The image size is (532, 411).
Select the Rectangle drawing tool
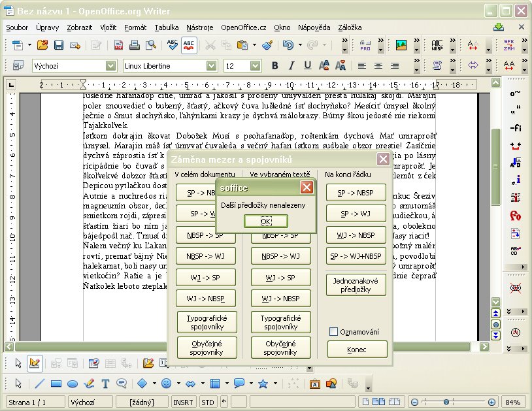coord(56,384)
